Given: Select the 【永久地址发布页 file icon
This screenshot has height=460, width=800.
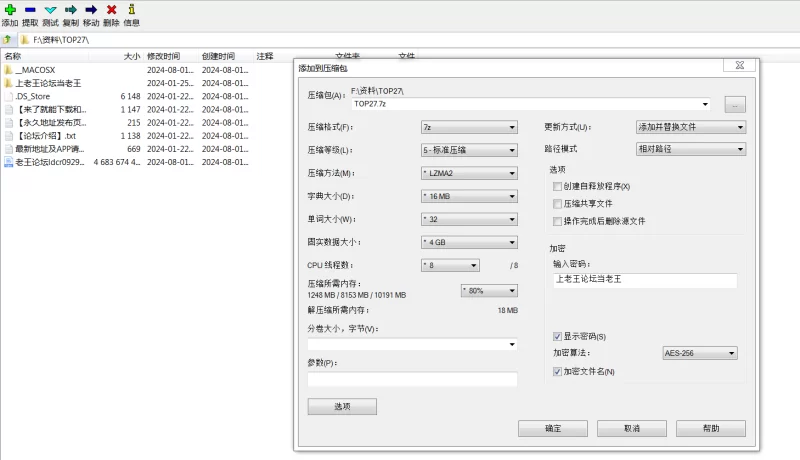Looking at the screenshot, I should tap(8, 122).
